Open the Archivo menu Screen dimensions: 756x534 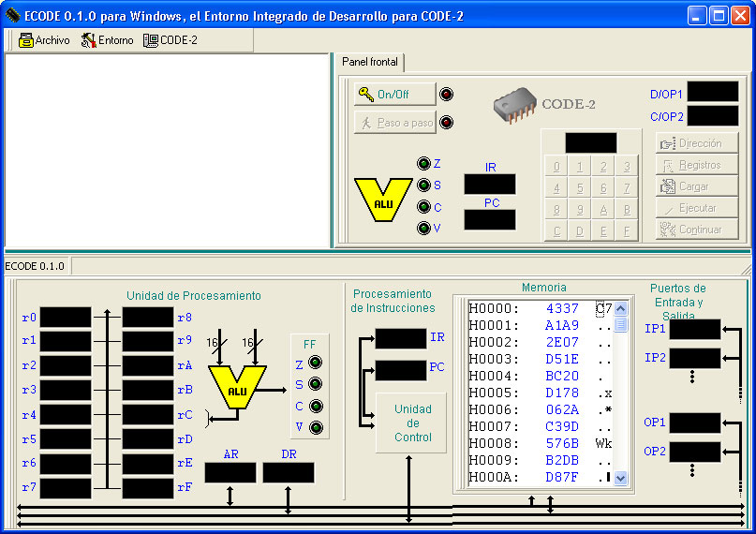point(44,40)
